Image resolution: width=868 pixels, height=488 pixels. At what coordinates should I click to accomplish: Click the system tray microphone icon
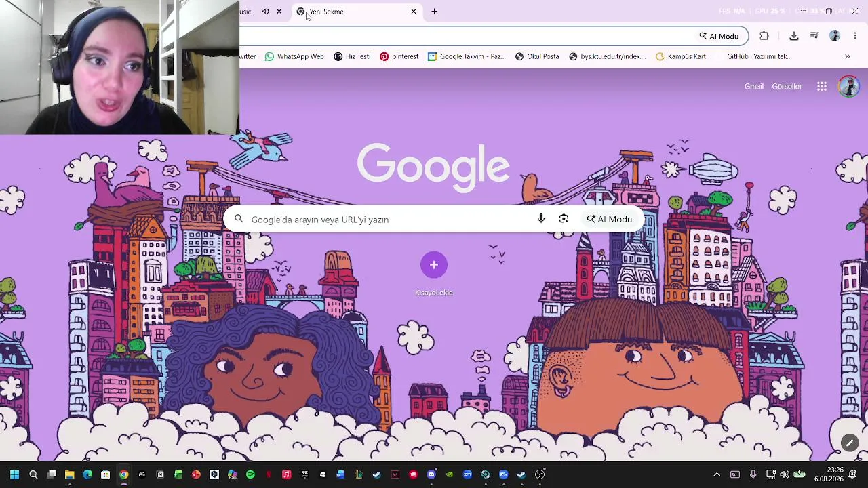[753, 474]
